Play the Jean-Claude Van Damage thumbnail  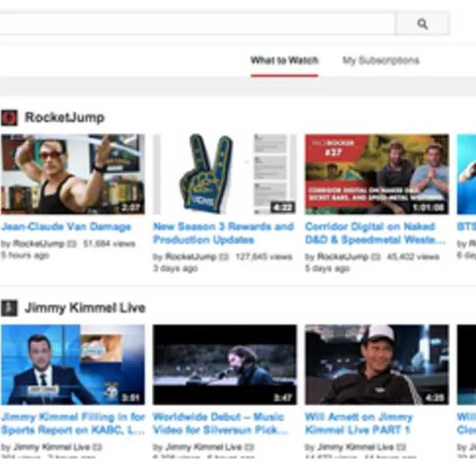(x=73, y=174)
